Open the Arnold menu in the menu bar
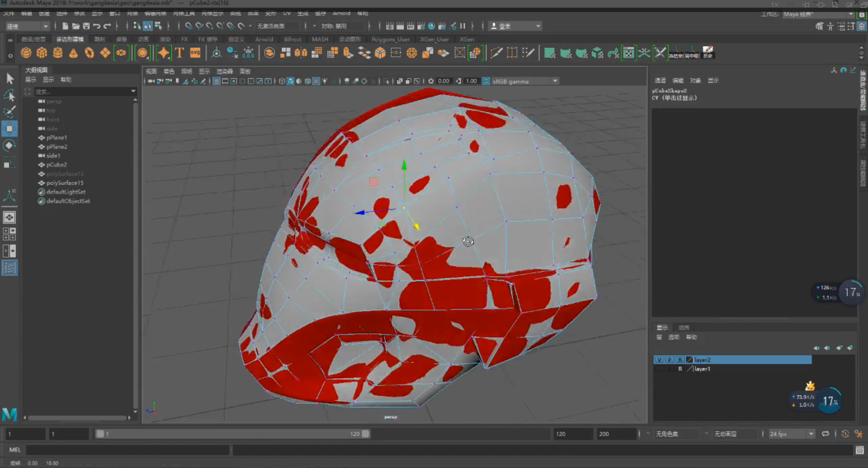 point(341,13)
